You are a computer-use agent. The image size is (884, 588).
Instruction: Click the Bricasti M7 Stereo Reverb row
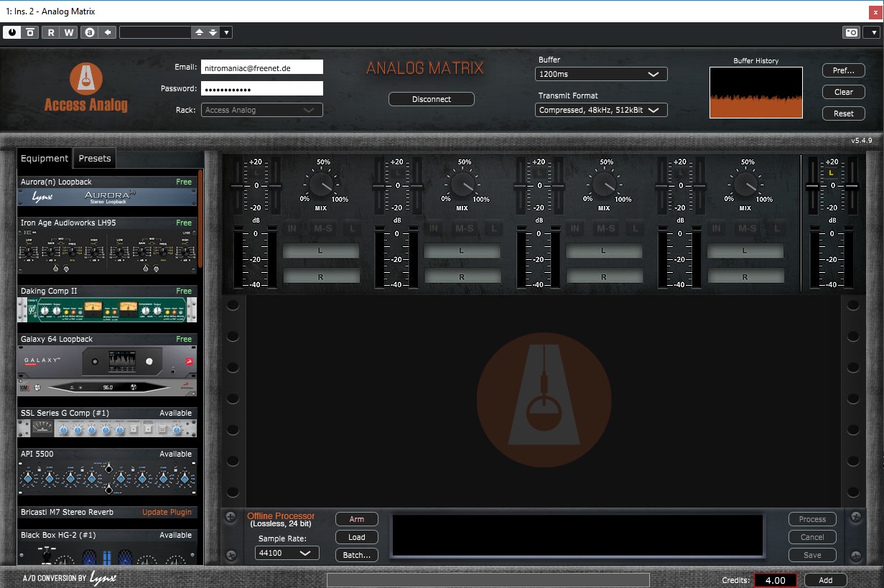pyautogui.click(x=107, y=512)
